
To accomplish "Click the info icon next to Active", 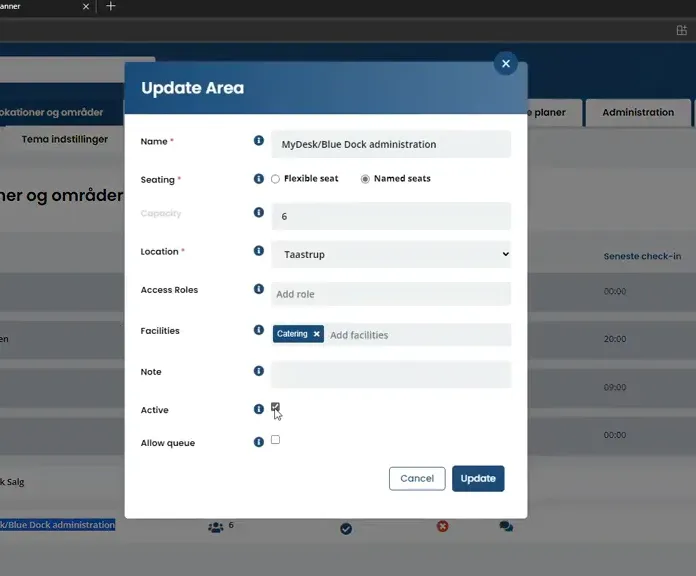I will point(259,409).
